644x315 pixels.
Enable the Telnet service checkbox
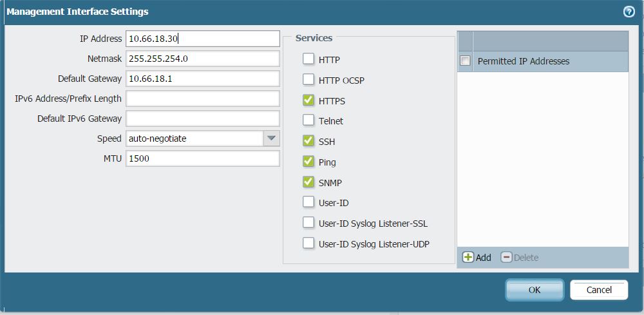point(308,120)
